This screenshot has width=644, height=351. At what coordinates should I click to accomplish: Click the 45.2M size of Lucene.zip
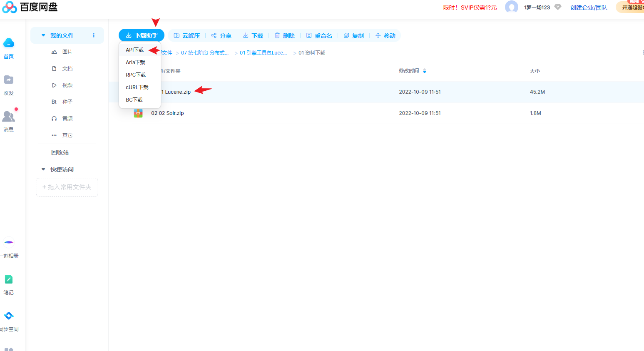point(537,92)
